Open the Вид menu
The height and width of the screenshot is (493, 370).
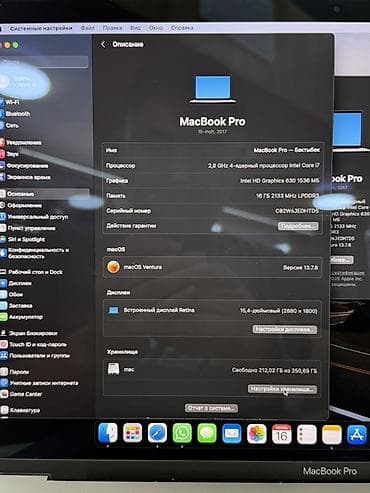[x=135, y=28]
